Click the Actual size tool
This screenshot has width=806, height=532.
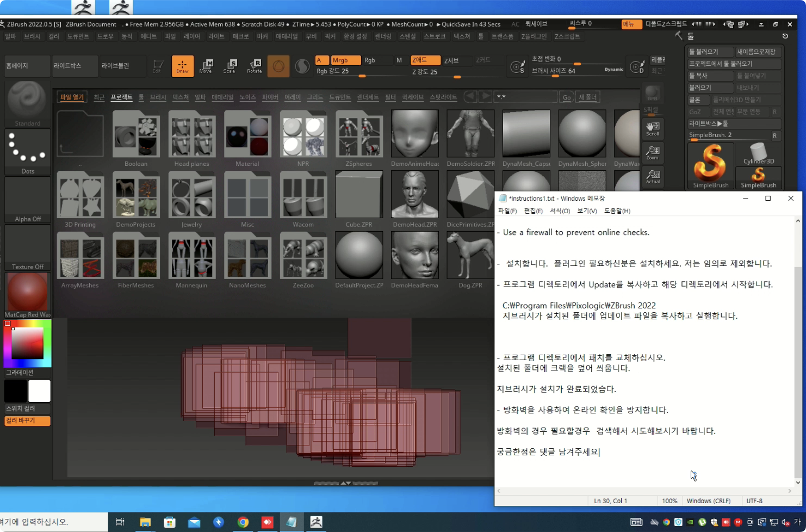(x=652, y=176)
